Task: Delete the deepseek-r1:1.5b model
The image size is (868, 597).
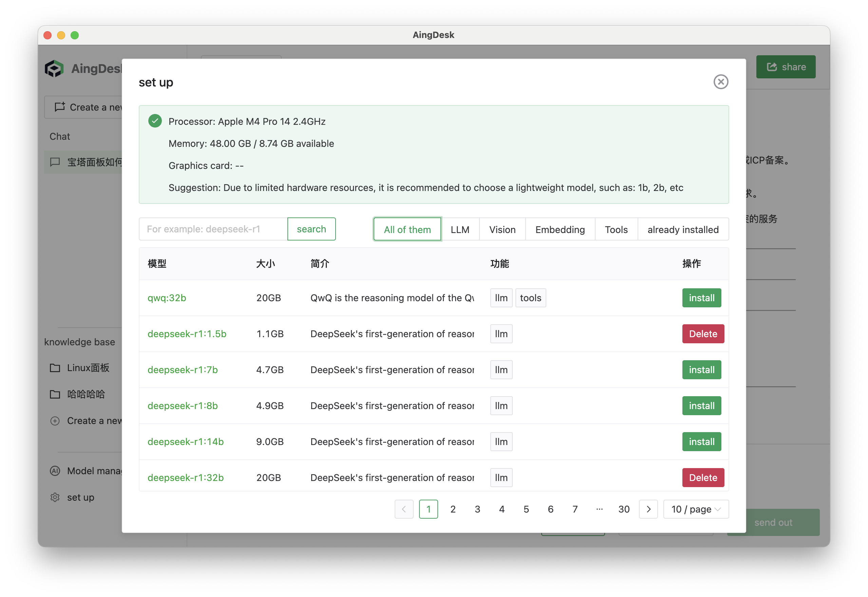Action: pos(703,334)
